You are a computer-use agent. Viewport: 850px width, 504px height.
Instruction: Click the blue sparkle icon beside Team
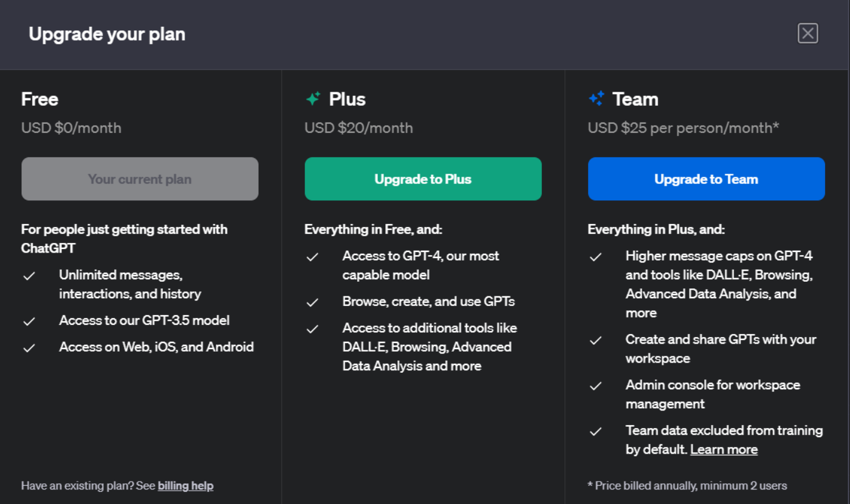[x=596, y=99]
